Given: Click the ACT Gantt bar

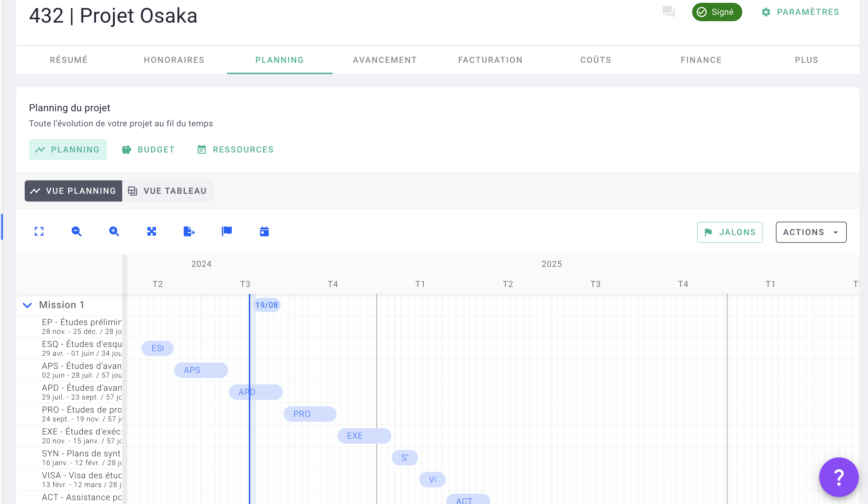Looking at the screenshot, I should 468,499.
